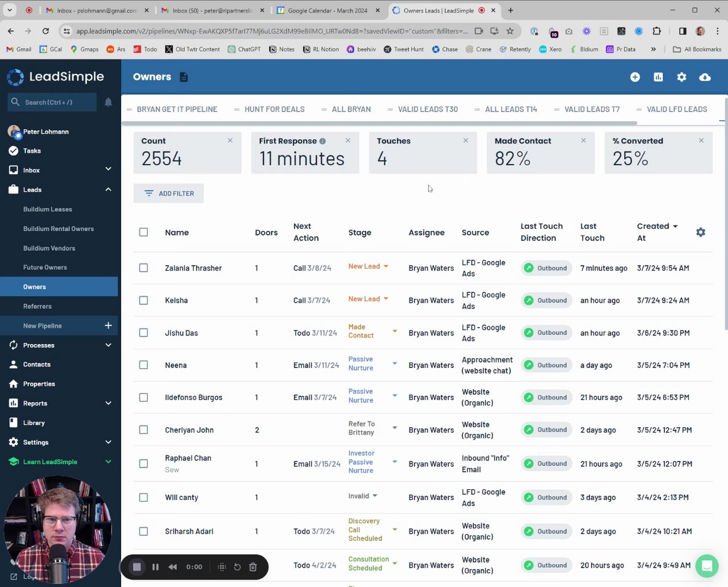Sort by Created At column arrow
Image resolution: width=728 pixels, height=587 pixels.
tap(675, 226)
